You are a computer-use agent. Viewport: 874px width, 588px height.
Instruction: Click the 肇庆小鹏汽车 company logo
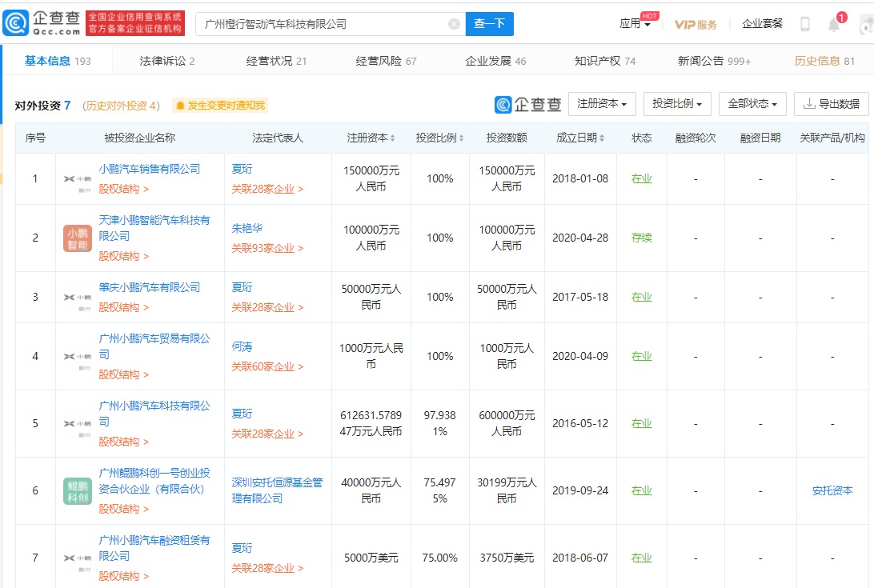[78, 297]
